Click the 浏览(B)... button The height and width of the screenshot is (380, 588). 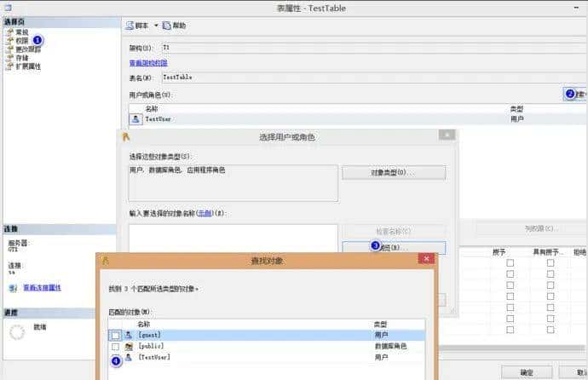394,248
